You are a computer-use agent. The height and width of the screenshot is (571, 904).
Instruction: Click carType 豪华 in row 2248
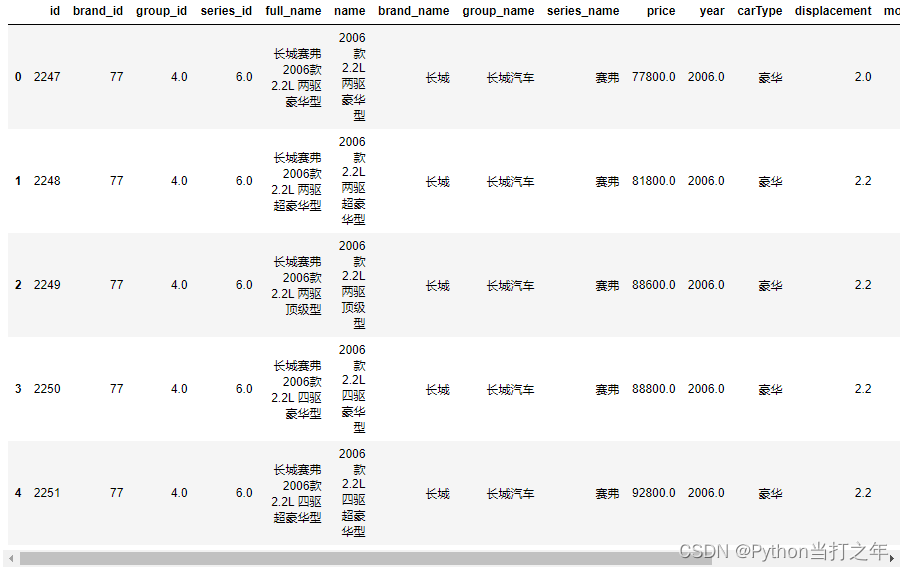click(770, 181)
